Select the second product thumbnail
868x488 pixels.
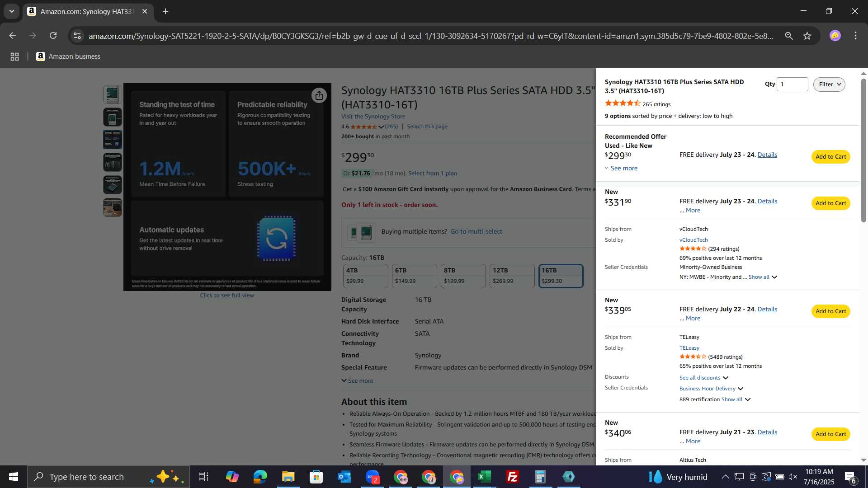coord(113,117)
